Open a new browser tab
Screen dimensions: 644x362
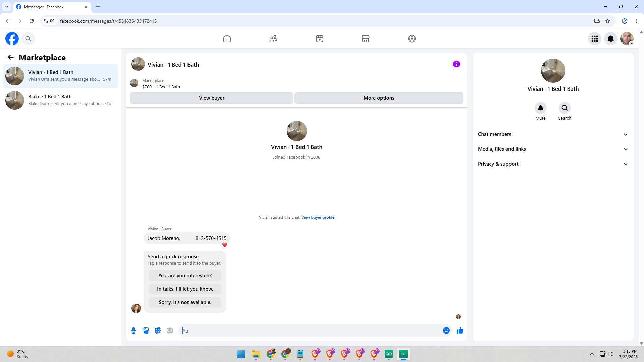coord(98,7)
